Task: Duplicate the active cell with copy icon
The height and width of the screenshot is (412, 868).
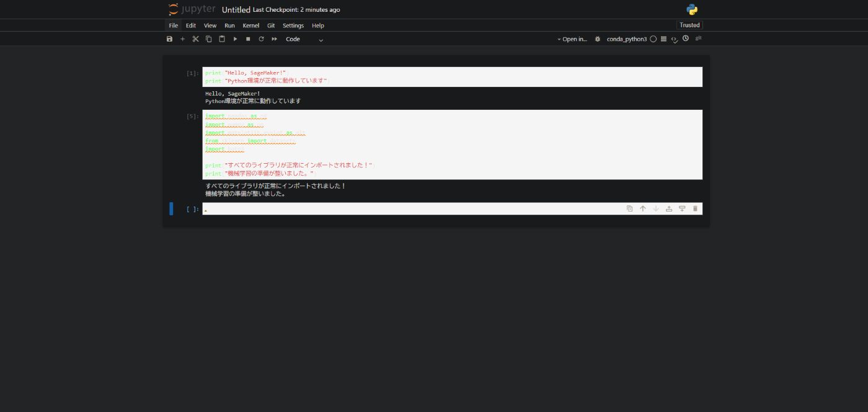Action: [x=629, y=208]
